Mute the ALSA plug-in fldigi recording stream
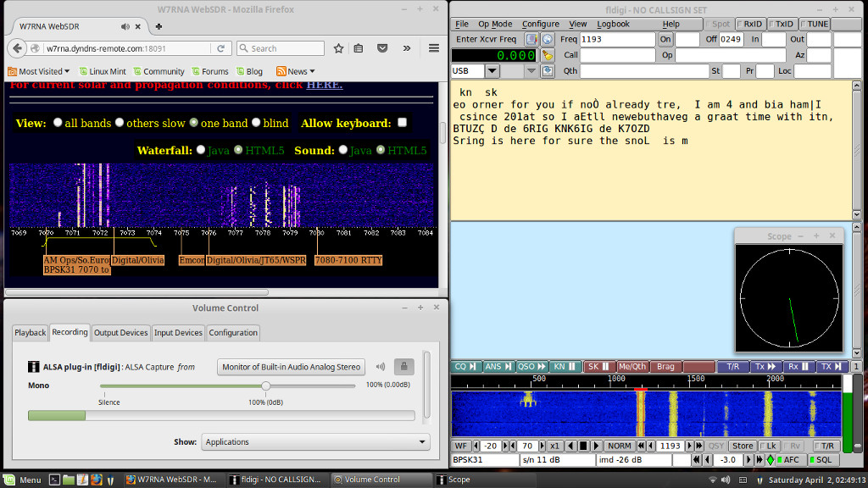The width and height of the screenshot is (868, 488). (381, 367)
